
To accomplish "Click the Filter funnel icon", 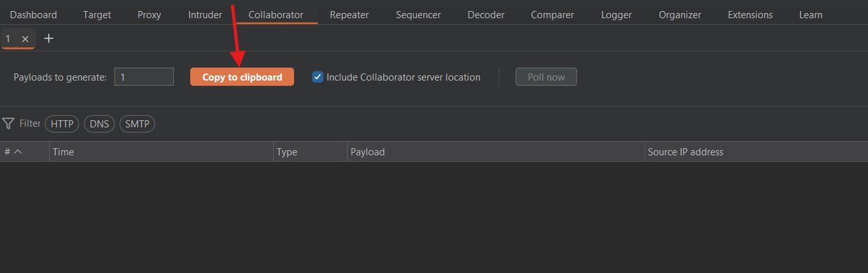I will pos(8,123).
